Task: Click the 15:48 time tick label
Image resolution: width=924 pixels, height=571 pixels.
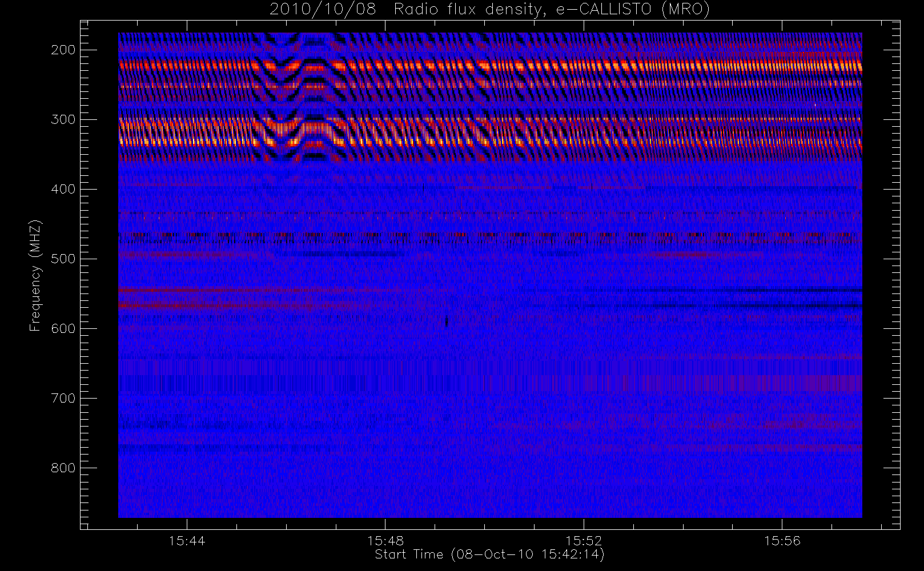Action: tap(385, 540)
